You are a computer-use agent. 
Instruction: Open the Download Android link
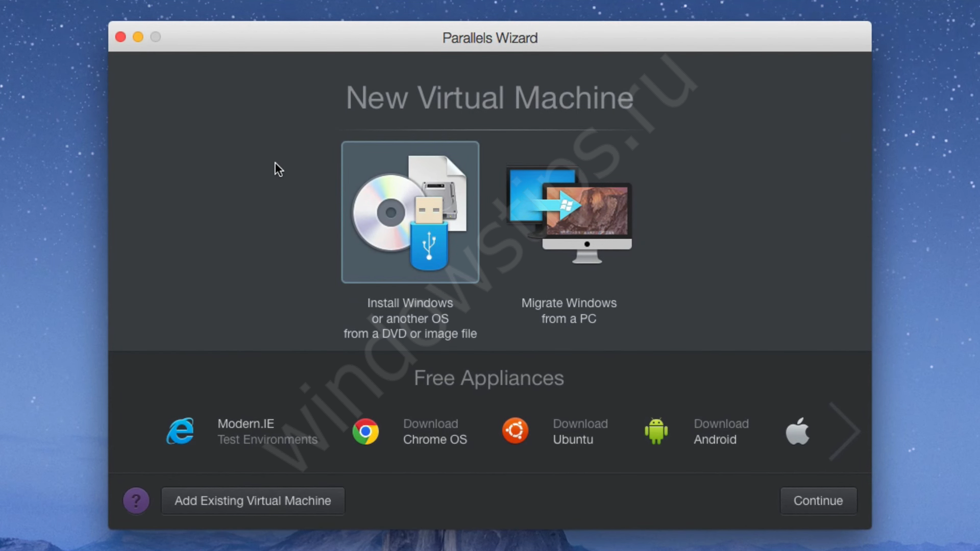(x=721, y=432)
